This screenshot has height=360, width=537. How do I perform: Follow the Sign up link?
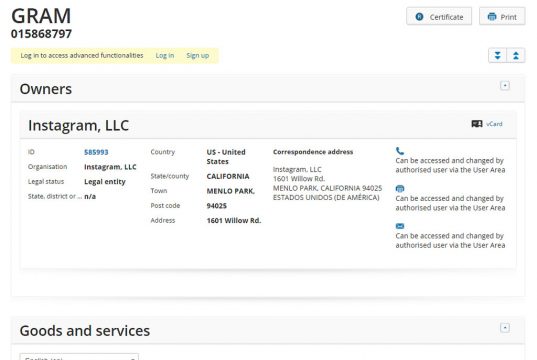198,55
